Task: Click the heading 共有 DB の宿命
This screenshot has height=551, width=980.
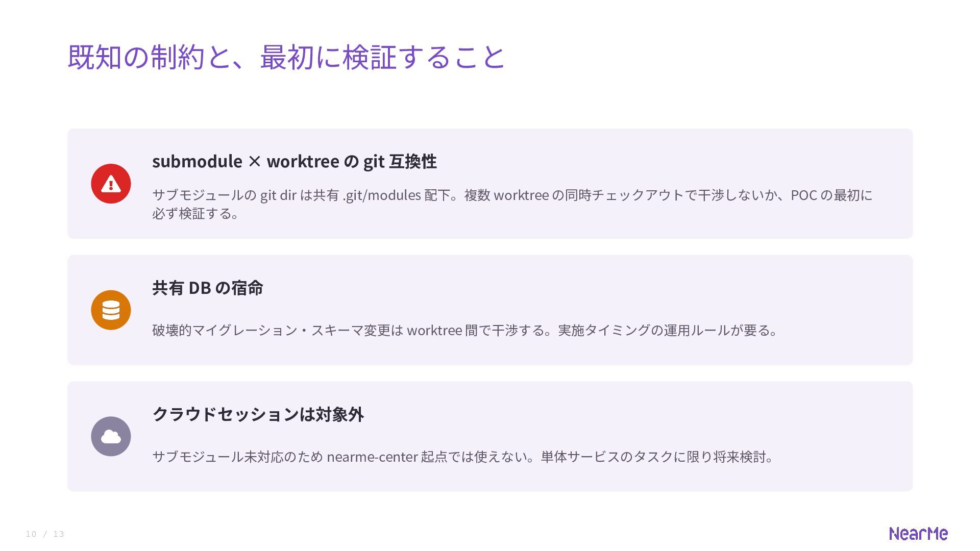Action: 208,288
